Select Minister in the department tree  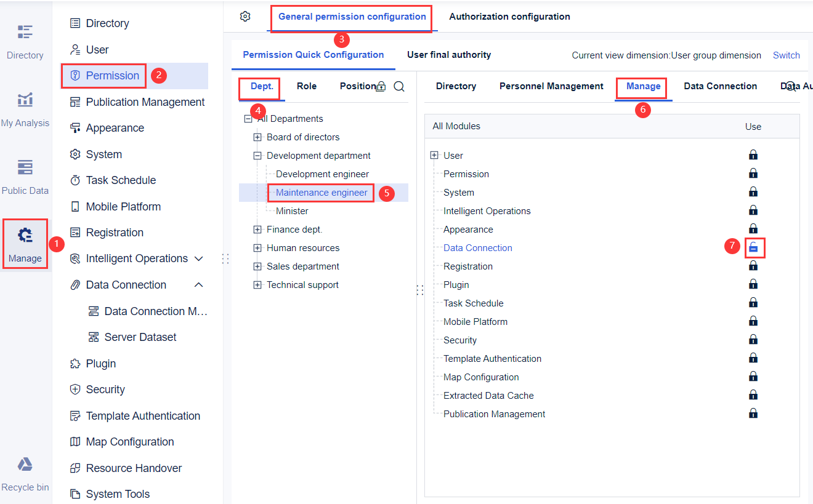pos(292,211)
